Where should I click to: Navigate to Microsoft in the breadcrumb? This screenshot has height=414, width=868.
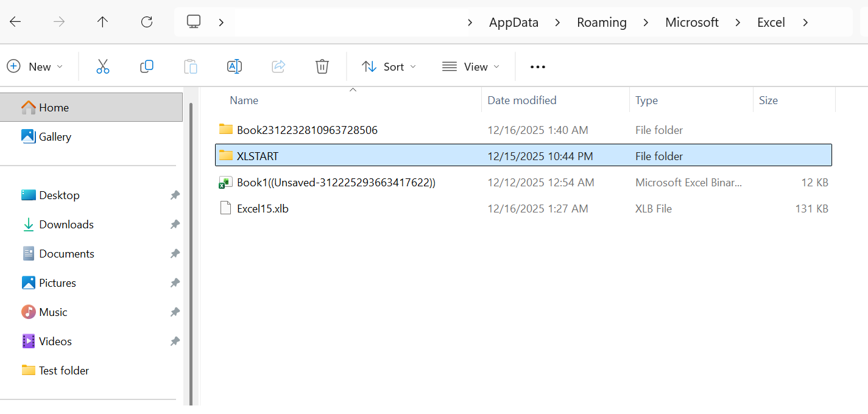(x=692, y=23)
